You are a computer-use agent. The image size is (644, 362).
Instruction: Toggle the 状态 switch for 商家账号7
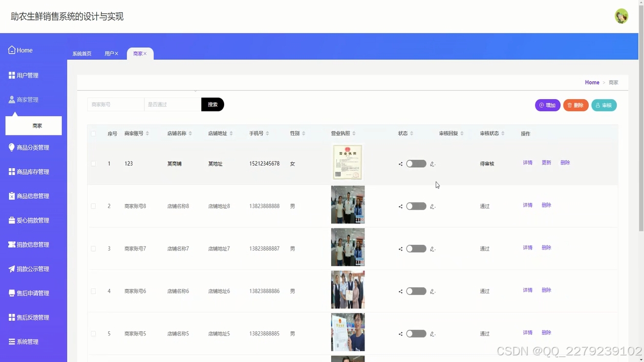pos(416,248)
